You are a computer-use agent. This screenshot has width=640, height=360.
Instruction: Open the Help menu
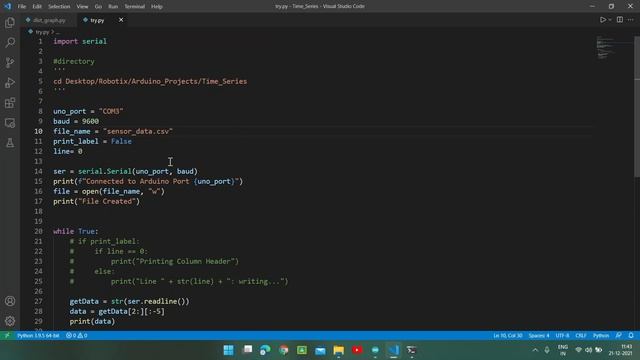click(x=157, y=7)
